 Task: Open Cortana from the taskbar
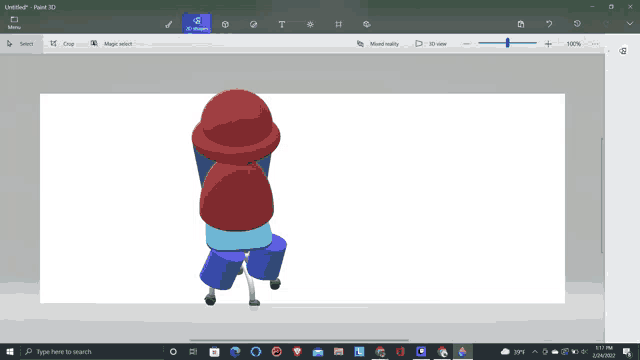coord(173,351)
